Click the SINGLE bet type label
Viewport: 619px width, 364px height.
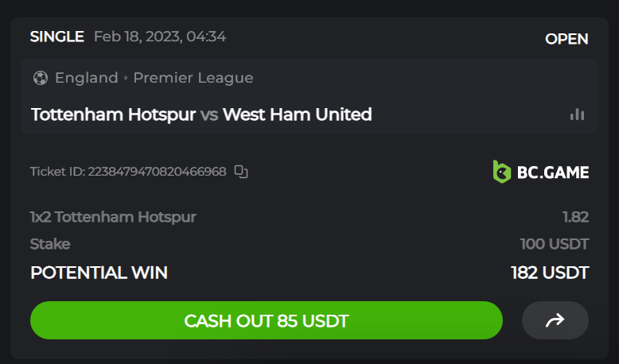(56, 37)
